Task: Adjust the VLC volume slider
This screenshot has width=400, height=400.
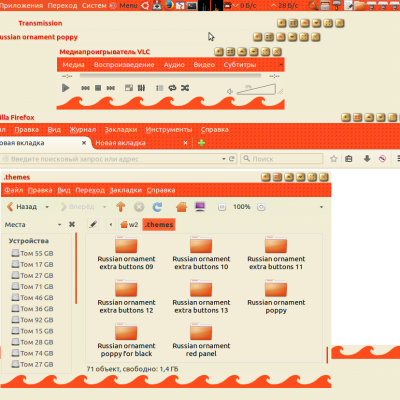Action: (x=256, y=89)
